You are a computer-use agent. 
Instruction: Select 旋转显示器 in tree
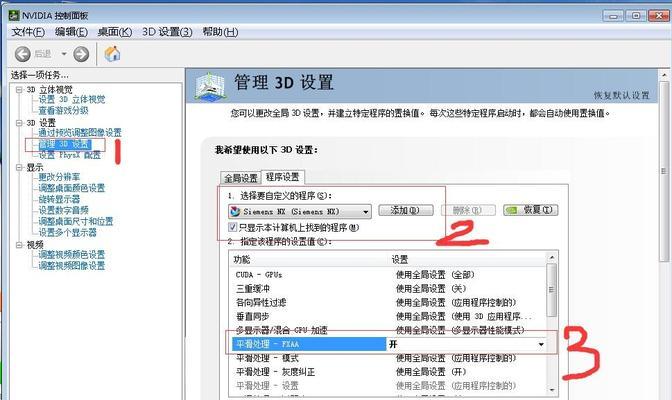[59, 199]
